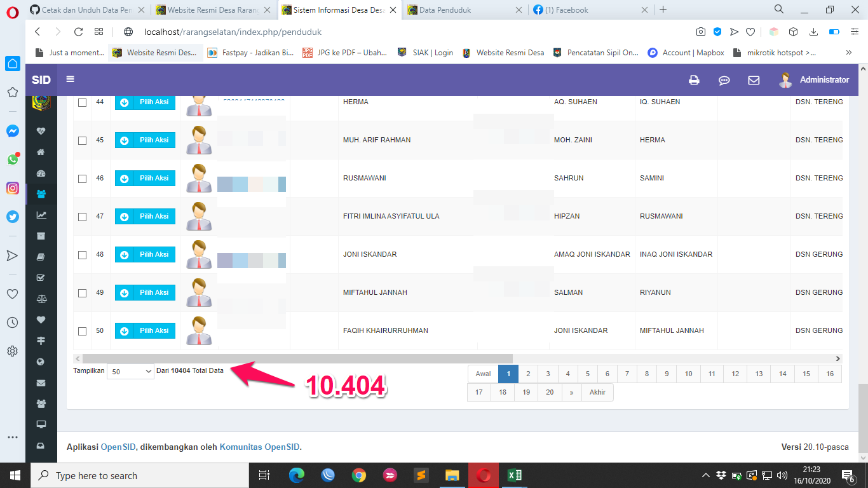Open Pilih Aksi dropdown for Miftahul Jannah
868x488 pixels.
click(145, 292)
